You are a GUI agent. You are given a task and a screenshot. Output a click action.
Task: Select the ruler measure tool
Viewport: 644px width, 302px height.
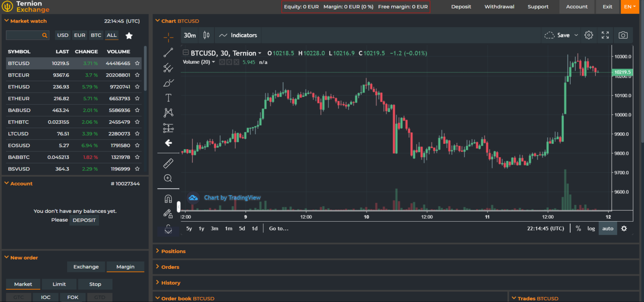tap(168, 163)
